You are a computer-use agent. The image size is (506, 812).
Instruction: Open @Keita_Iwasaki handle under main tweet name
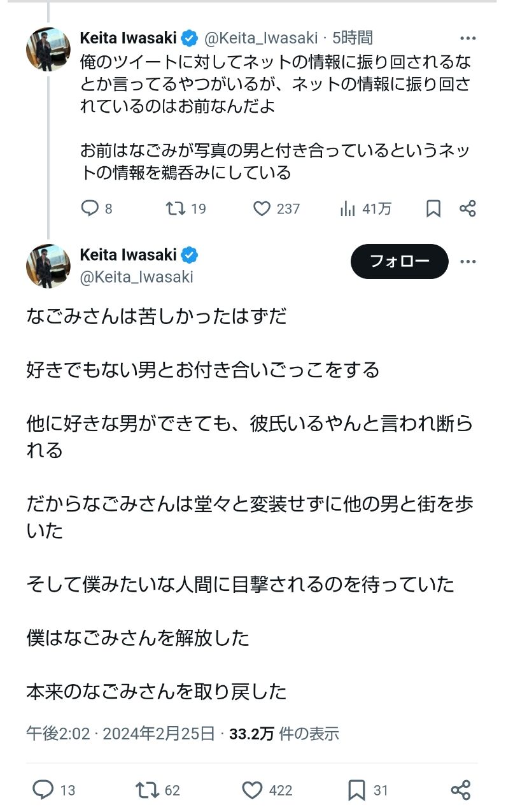(136, 277)
